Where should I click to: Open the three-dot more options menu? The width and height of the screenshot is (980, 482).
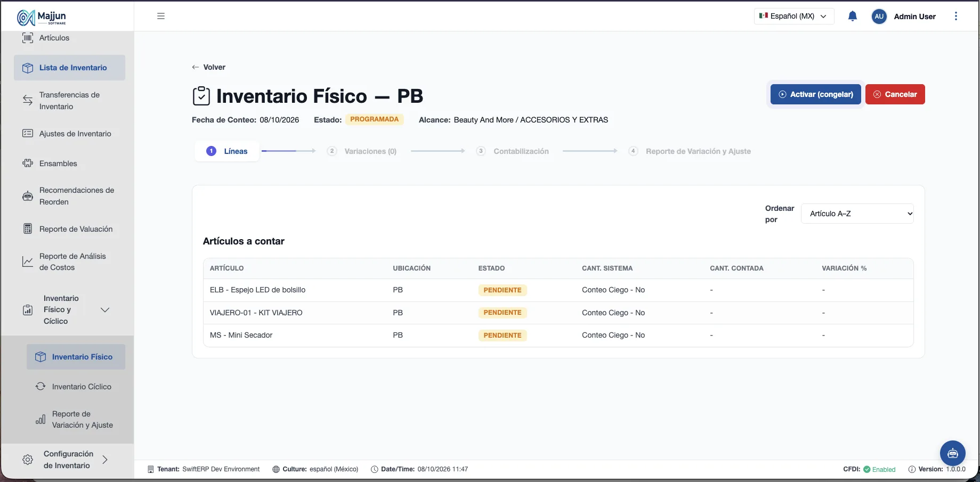[x=956, y=16]
